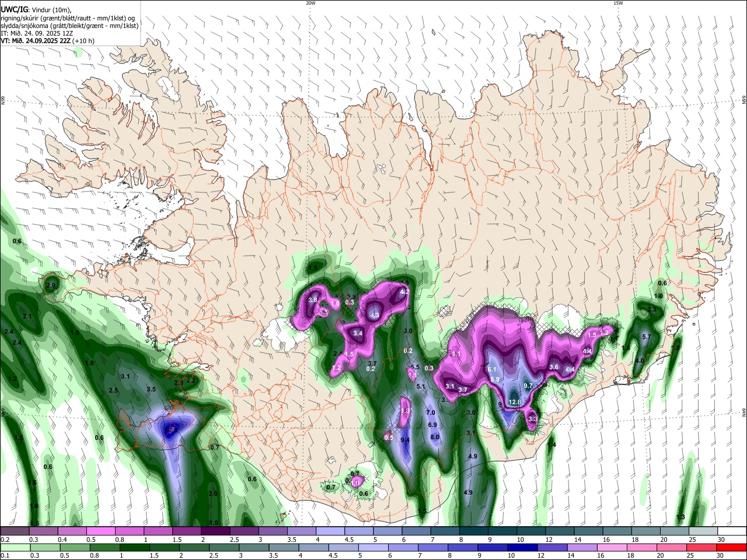Click the 3.8 value in the purple area
The width and height of the screenshot is (747, 560).
(x=313, y=300)
